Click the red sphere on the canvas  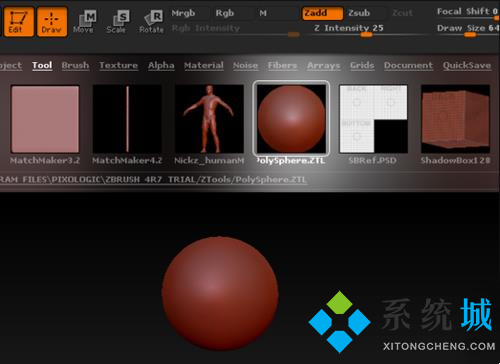[220, 293]
